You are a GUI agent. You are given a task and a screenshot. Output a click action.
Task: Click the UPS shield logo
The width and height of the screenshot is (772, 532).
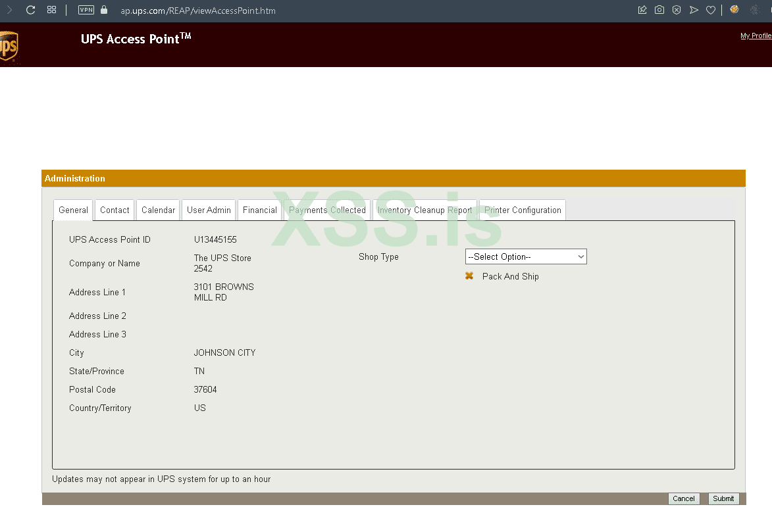click(x=8, y=47)
